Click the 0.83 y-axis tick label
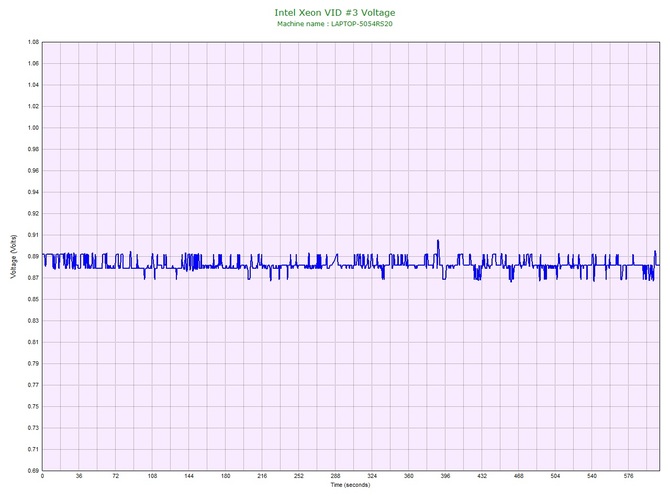Screen dimensions: 670x502 tap(33, 321)
